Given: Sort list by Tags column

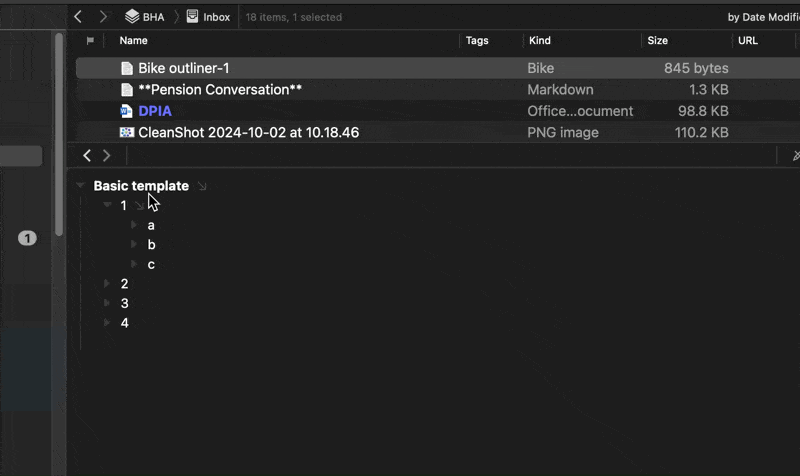Looking at the screenshot, I should click(x=477, y=40).
